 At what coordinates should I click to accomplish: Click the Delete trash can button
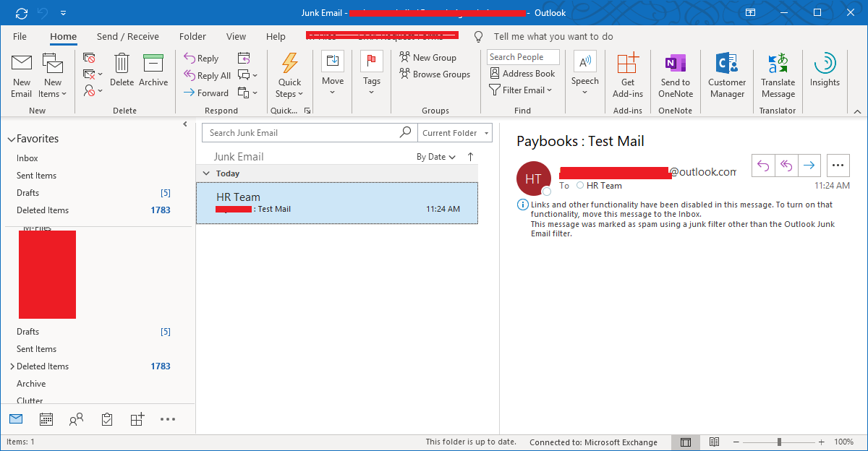click(122, 70)
